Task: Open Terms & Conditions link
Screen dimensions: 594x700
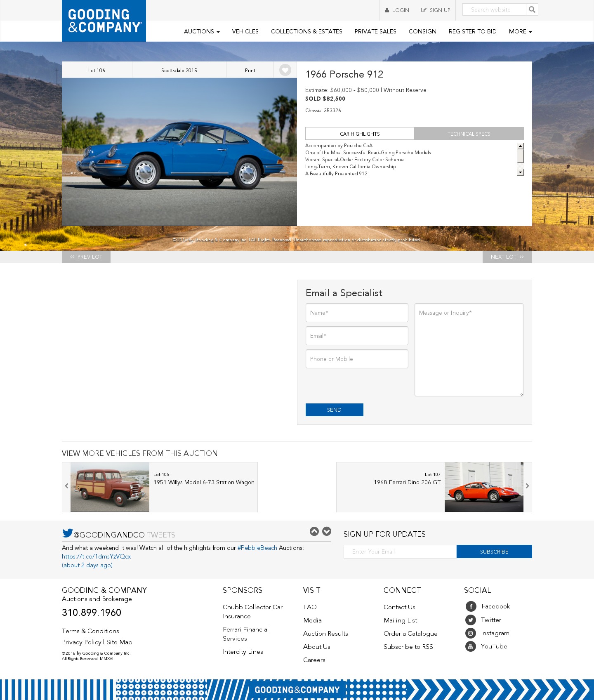Action: tap(90, 631)
